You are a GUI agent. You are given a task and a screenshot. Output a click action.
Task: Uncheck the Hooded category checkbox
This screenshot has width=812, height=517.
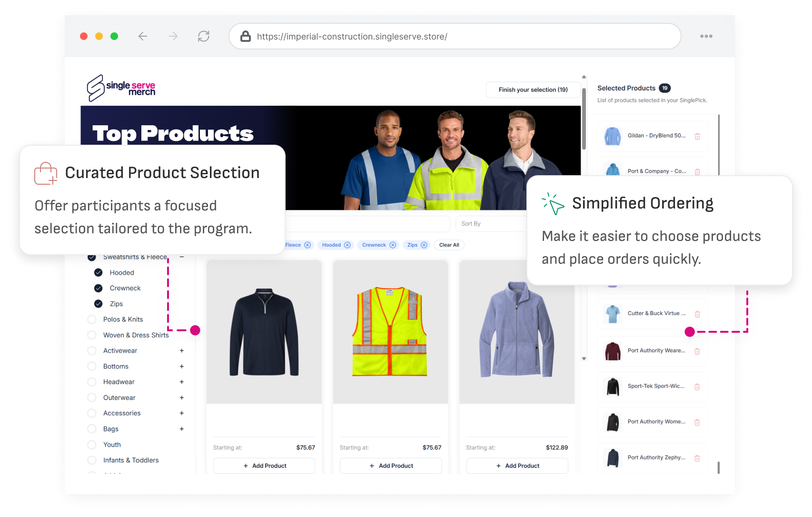pos(99,272)
